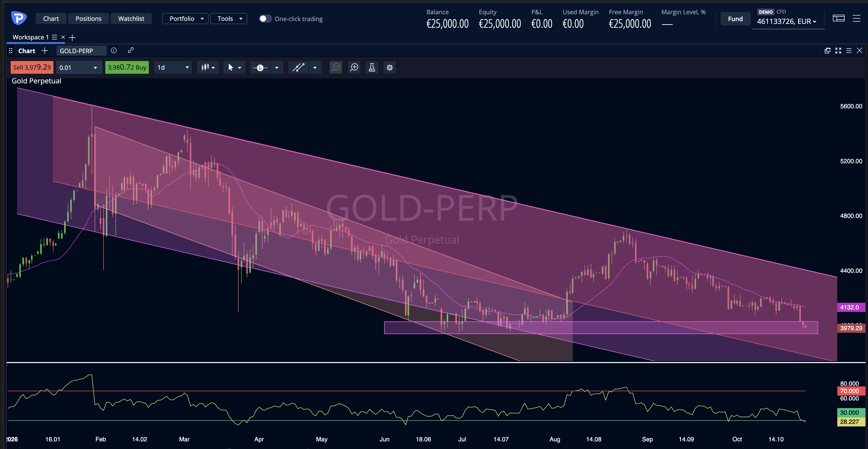This screenshot has width=868, height=449.
Task: Click the candlestick chart type icon
Action: 205,67
